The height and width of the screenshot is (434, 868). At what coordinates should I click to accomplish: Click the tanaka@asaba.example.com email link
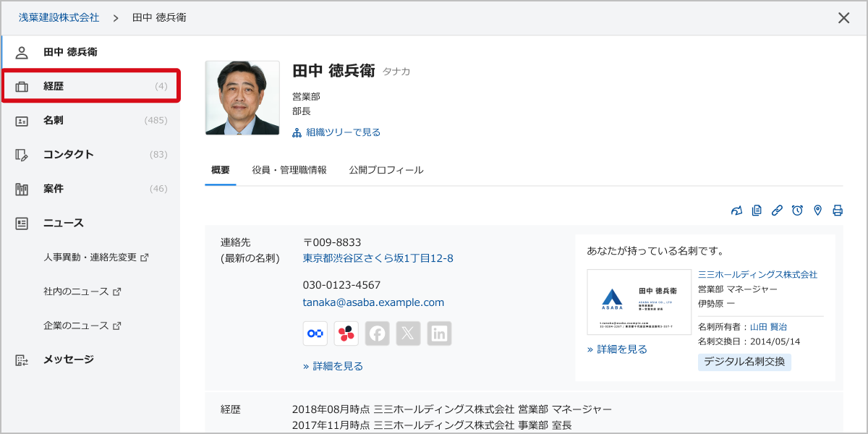373,302
